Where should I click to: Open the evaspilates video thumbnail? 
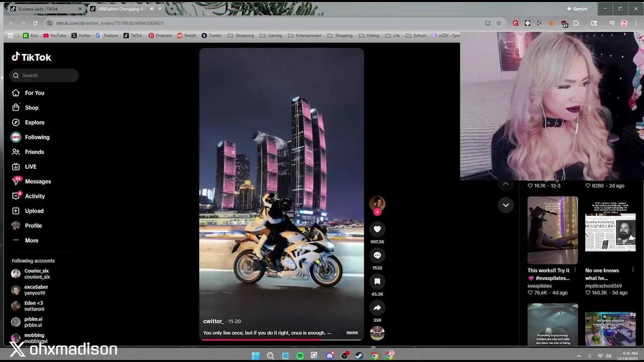[552, 230]
